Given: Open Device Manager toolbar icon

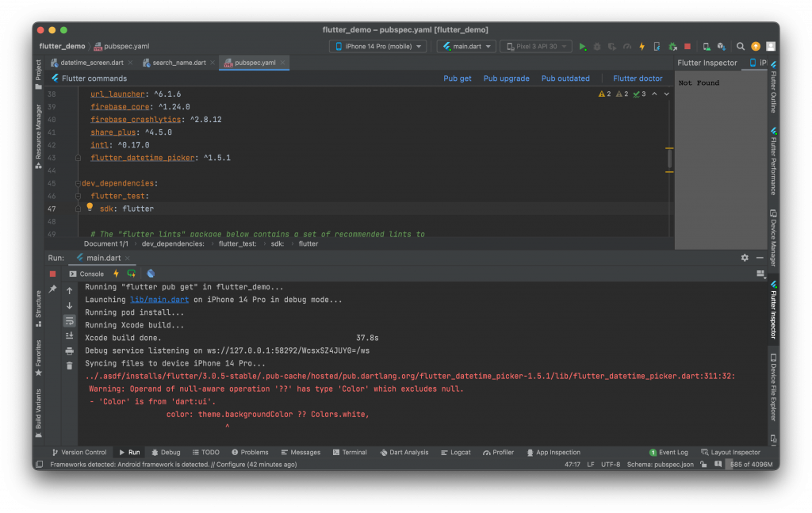Looking at the screenshot, I should [x=707, y=47].
